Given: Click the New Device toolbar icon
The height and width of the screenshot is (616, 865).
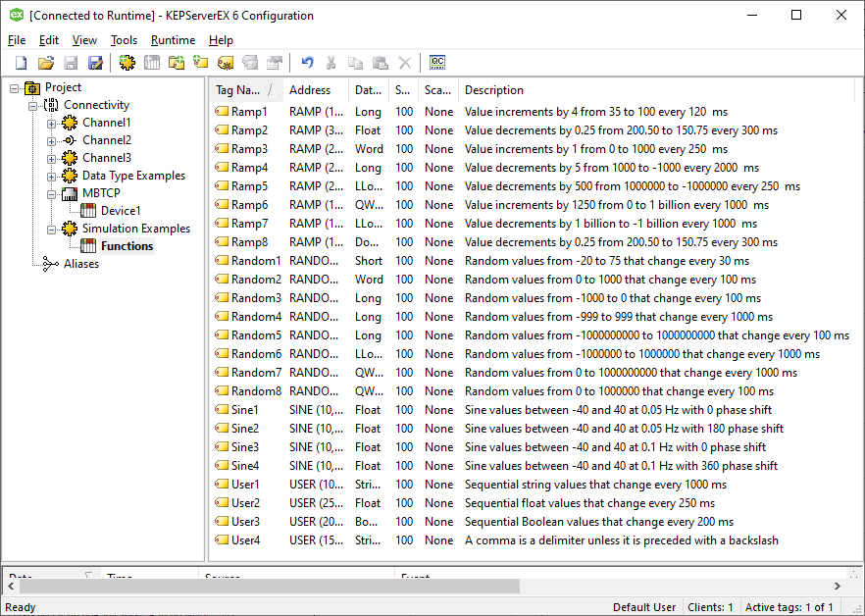Looking at the screenshot, I should pyautogui.click(x=152, y=63).
